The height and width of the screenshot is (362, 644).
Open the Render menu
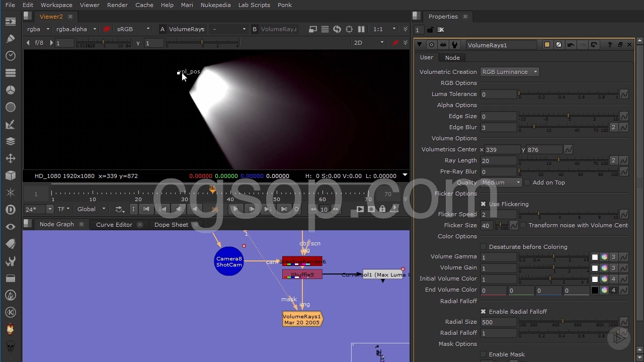coord(117,5)
